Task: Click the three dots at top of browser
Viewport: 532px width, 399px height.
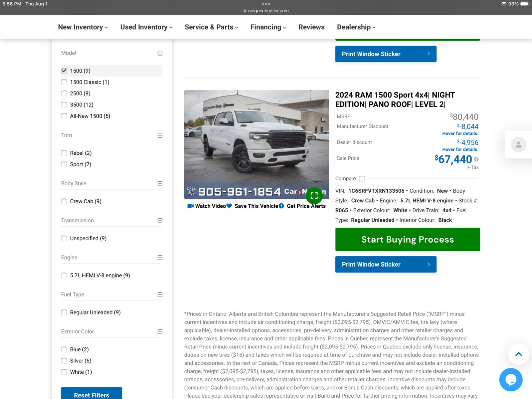Action: pyautogui.click(x=266, y=4)
